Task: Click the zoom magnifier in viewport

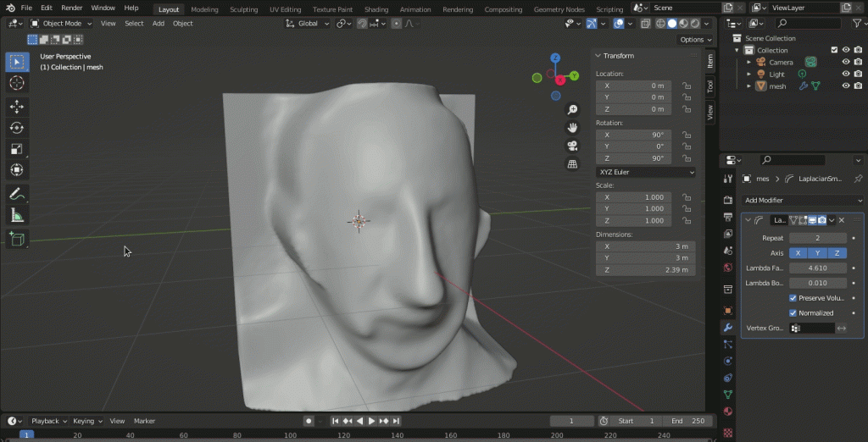Action: point(572,109)
